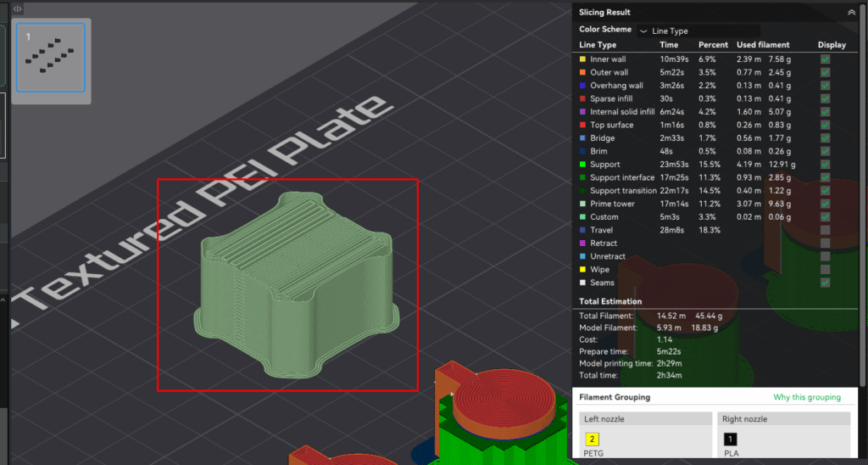Click the Outer wall orange color icon
Viewport: 868px width, 465px height.
(582, 73)
